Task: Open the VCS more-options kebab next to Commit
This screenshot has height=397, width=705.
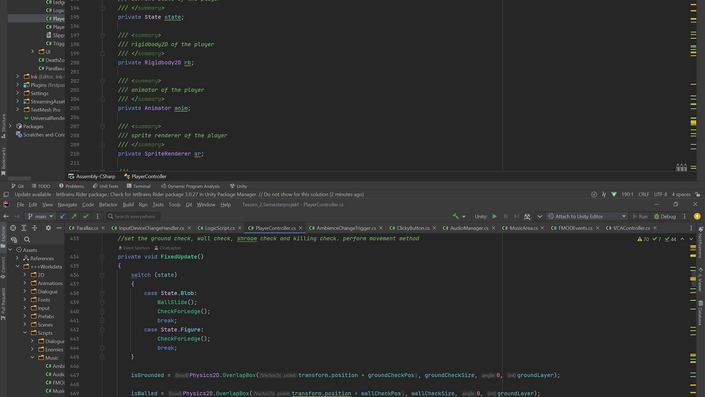Action: tap(98, 216)
